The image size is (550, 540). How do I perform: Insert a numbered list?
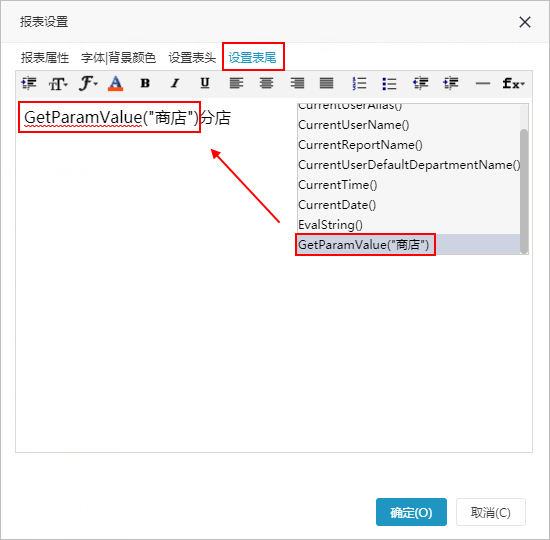[359, 84]
